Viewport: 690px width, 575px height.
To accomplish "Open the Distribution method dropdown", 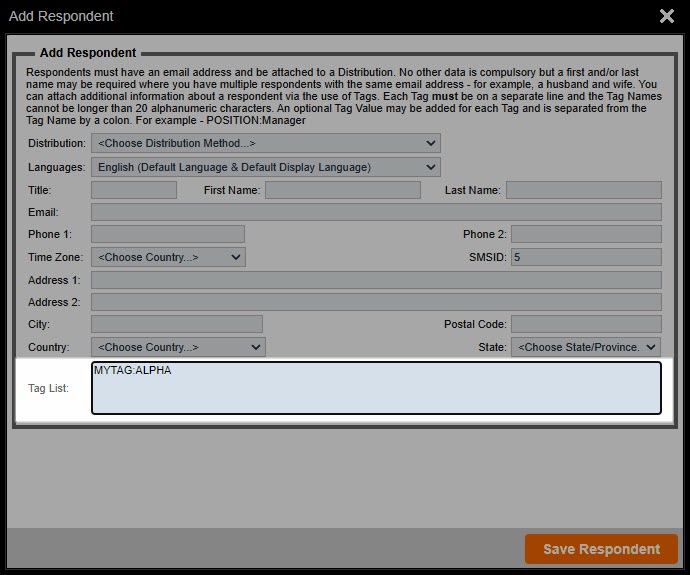I will point(265,144).
